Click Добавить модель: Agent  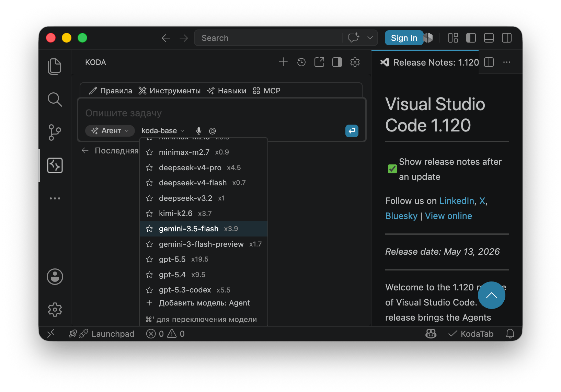[x=204, y=303]
